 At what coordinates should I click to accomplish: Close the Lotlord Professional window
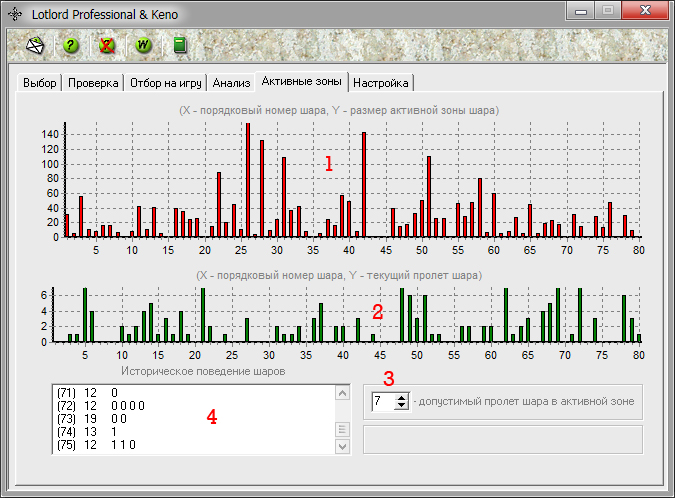coord(645,11)
